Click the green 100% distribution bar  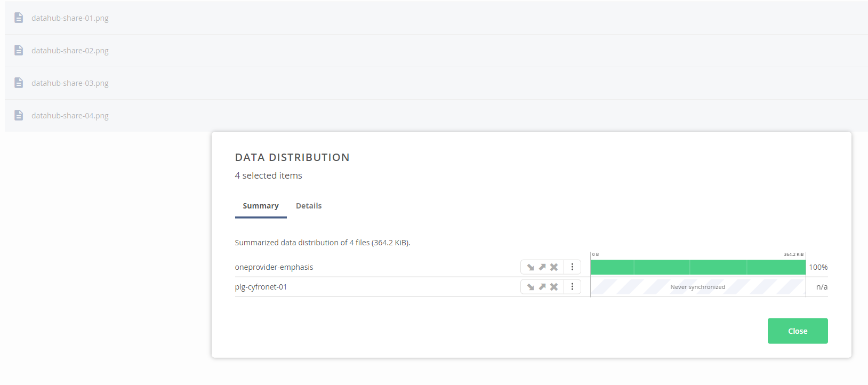pyautogui.click(x=697, y=267)
